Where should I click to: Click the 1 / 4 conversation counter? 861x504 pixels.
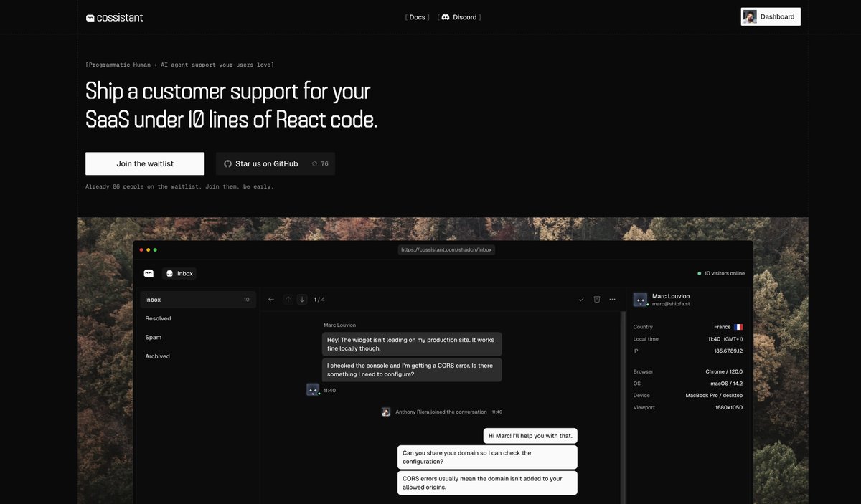[x=319, y=300]
